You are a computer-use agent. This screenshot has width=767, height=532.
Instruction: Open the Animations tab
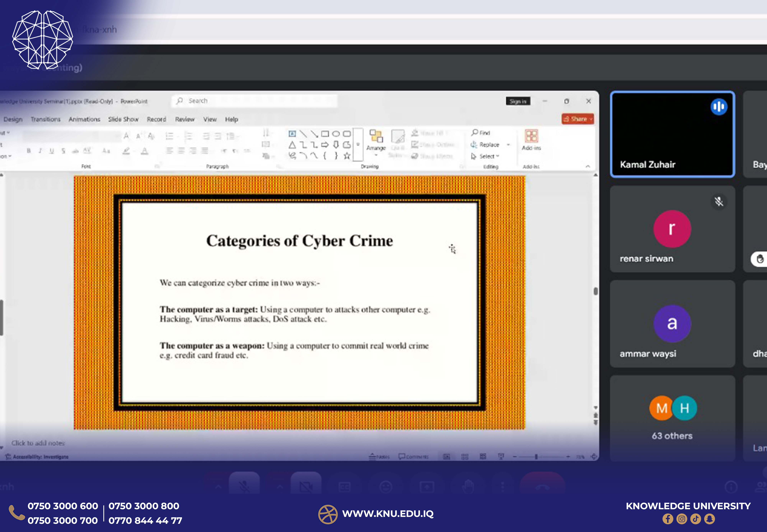coord(84,119)
